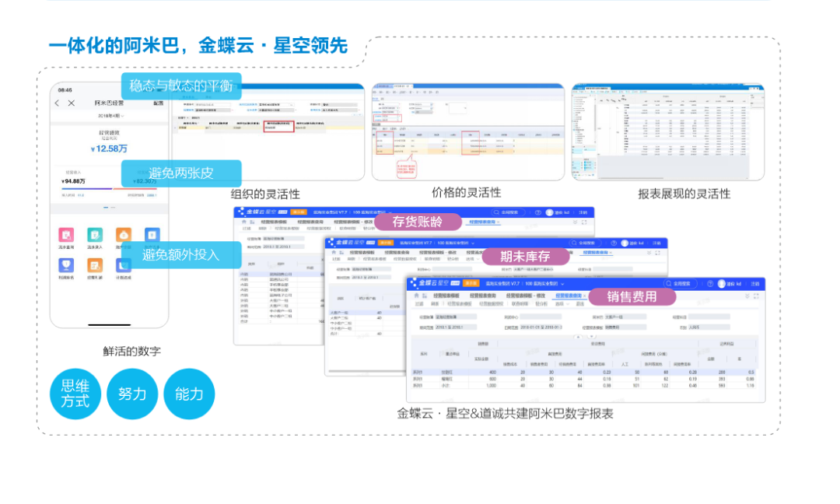Click the home icon in the 销售费用 window
The width and height of the screenshot is (840, 504).
pyautogui.click(x=416, y=296)
